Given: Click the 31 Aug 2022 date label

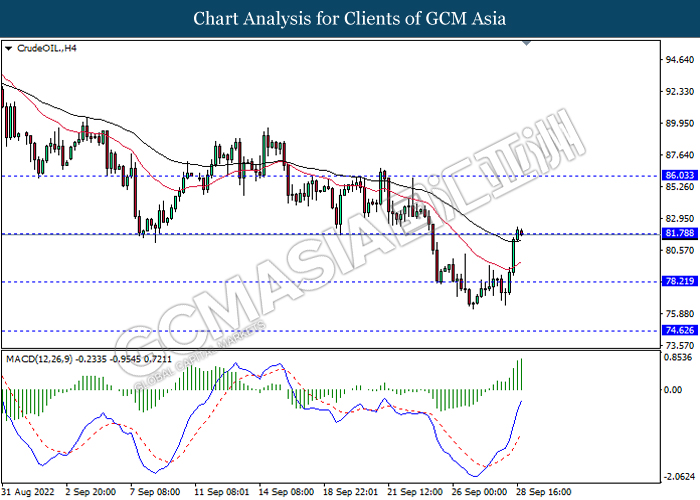Looking at the screenshot, I should 28,492.
